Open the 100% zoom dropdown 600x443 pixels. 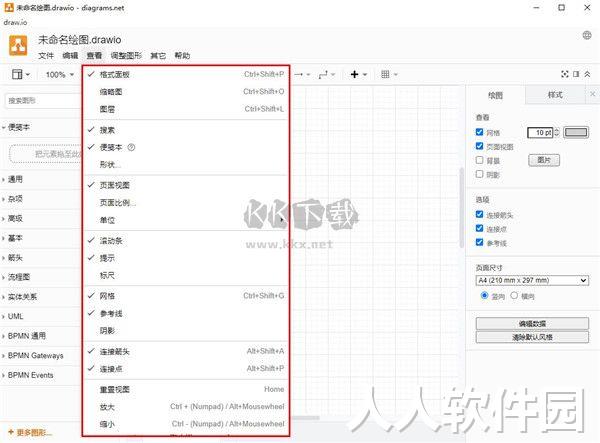tap(60, 75)
